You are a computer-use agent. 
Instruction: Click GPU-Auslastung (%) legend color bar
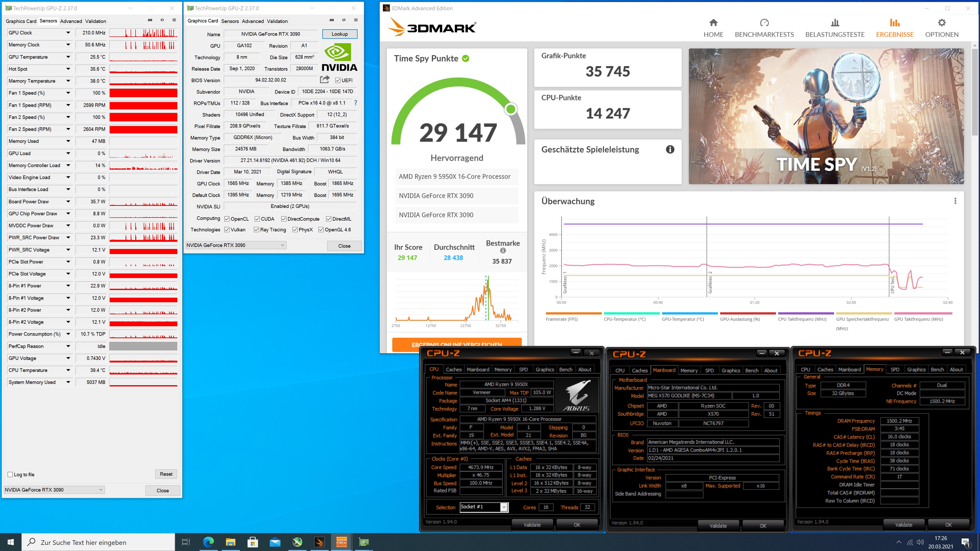748,313
